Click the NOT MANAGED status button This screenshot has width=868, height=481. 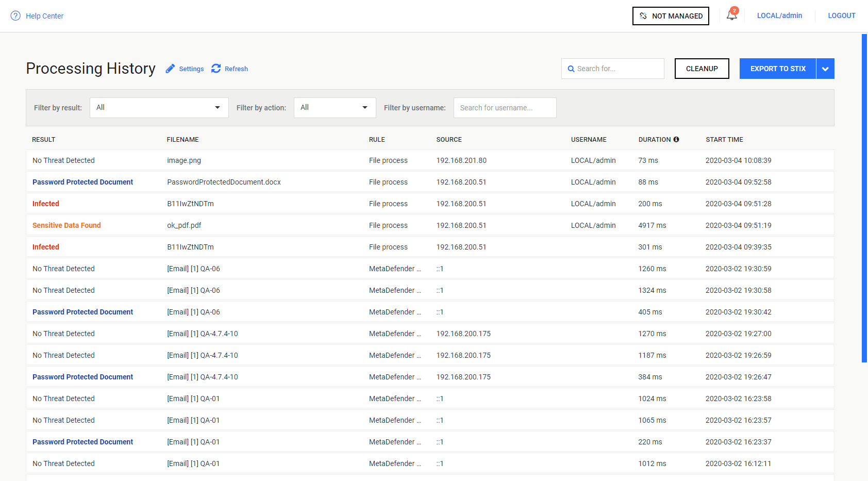671,16
